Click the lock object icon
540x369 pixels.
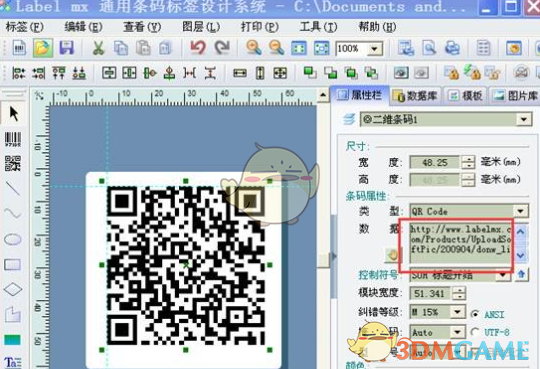point(451,73)
